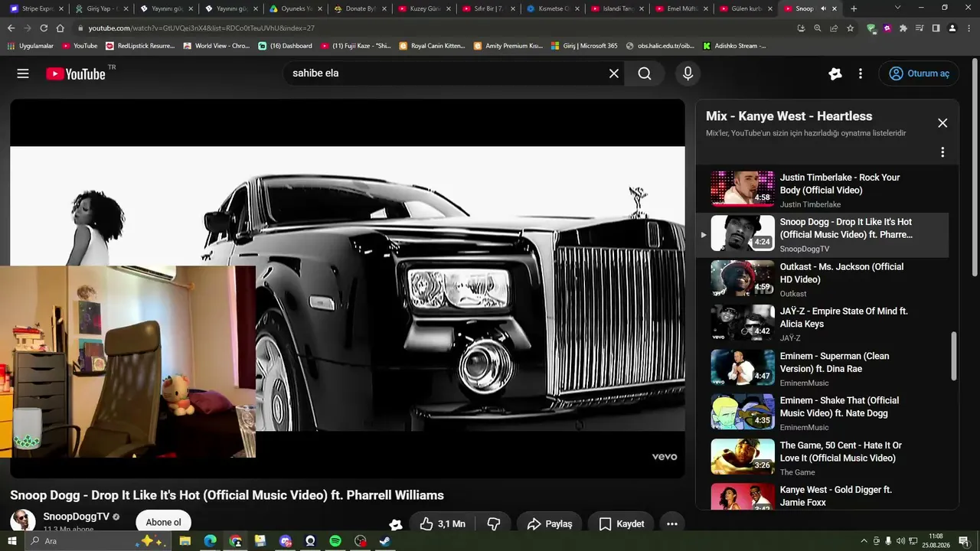This screenshot has width=980, height=551.
Task: Visit the SnoopDoggTV channel name link
Action: coord(77,517)
